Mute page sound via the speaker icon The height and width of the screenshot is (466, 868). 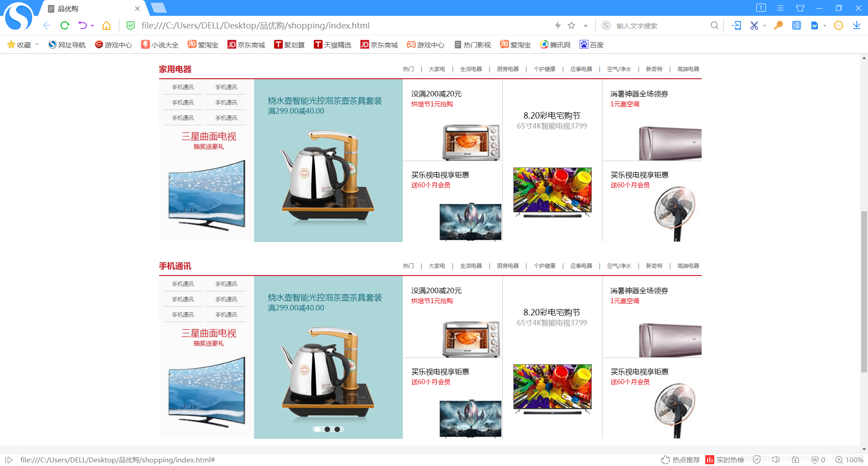pos(777,460)
